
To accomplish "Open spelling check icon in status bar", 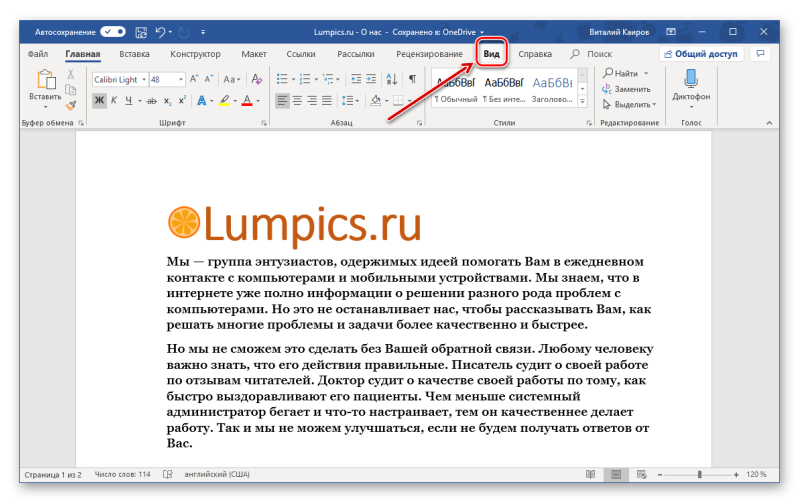I will 167,474.
